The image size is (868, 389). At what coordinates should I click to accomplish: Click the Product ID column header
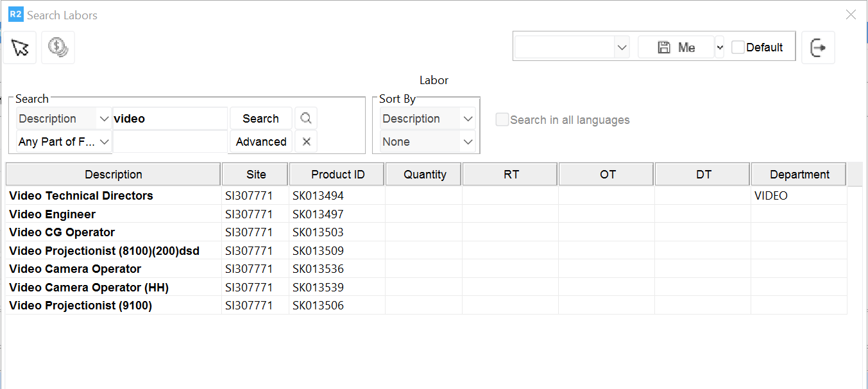coord(337,175)
